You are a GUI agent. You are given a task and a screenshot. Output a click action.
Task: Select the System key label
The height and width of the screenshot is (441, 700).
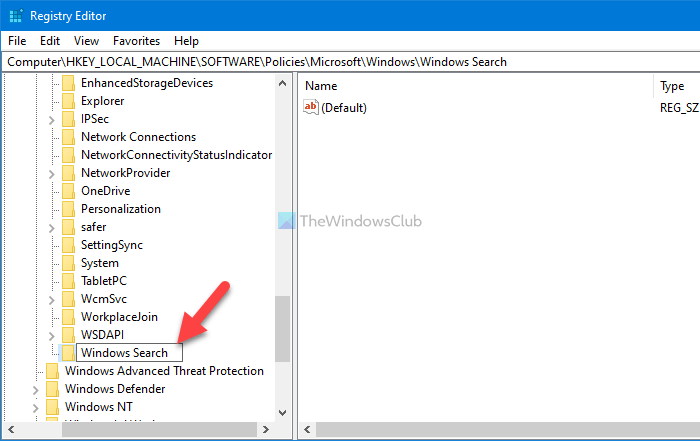click(100, 263)
